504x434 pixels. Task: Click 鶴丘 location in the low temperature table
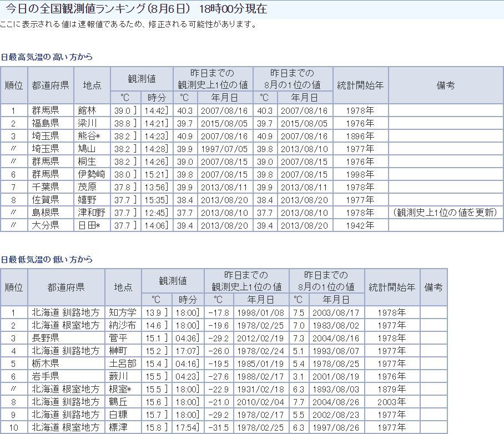118,402
